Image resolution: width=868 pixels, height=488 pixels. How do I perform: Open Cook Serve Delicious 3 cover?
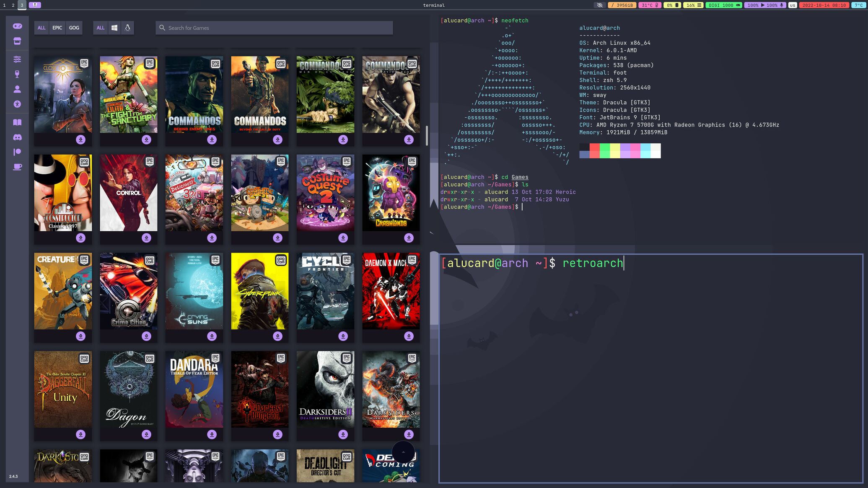click(x=194, y=193)
